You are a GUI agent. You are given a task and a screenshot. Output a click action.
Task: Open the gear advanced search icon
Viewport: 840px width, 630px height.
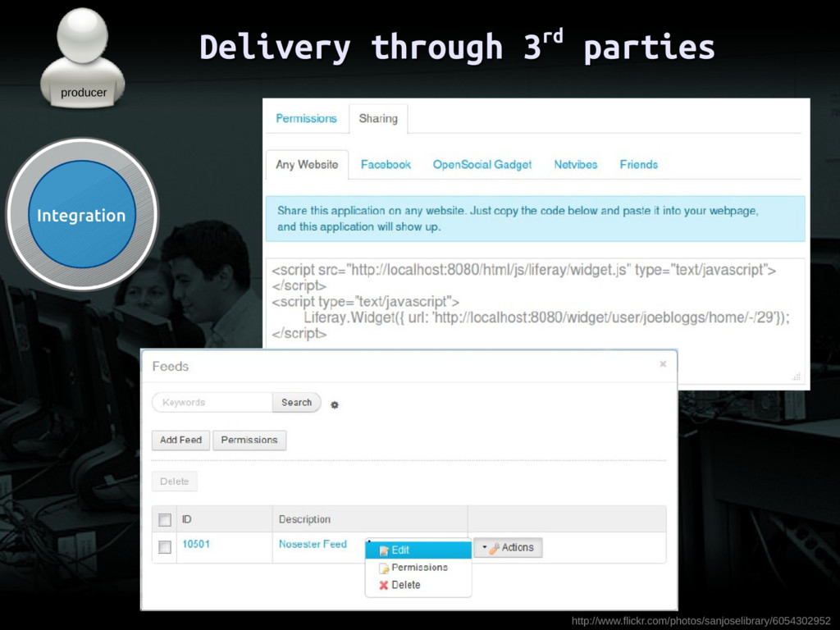click(x=335, y=405)
